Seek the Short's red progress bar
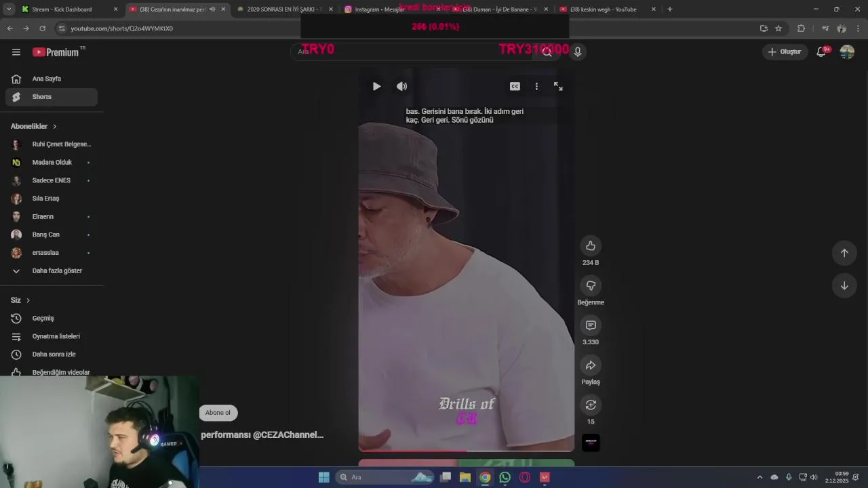Image resolution: width=868 pixels, height=488 pixels. coord(466,450)
